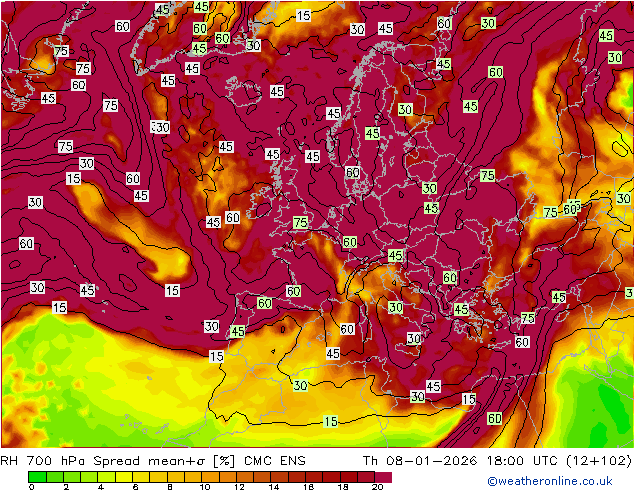This screenshot has width=634, height=490.
Task: Click the colour scale tick label '18'
Action: point(343,487)
